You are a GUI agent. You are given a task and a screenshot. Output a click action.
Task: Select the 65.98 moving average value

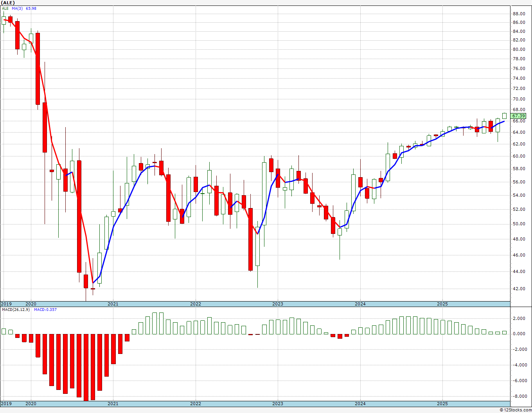pyautogui.click(x=31, y=8)
